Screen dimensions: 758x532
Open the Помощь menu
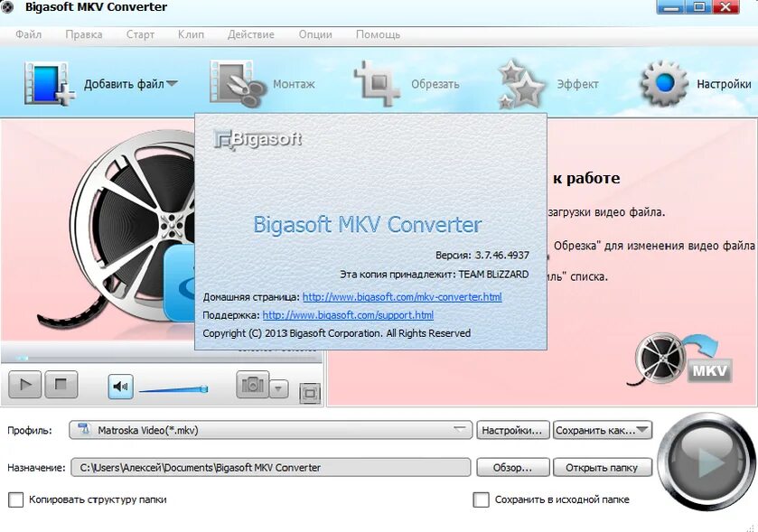378,35
